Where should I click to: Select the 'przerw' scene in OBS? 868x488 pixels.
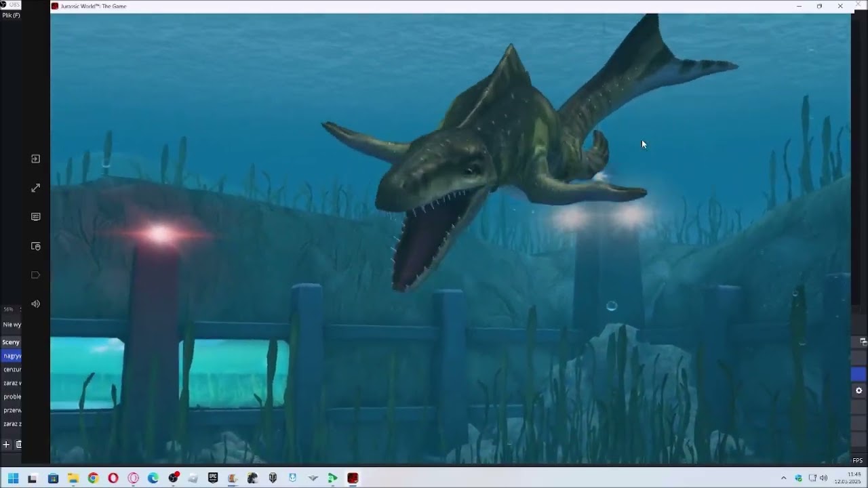point(12,410)
